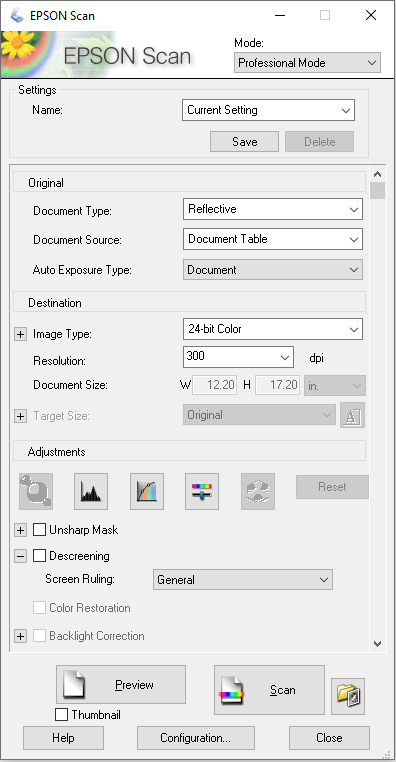Enable the Descreening checkbox
Screen dimensions: 396x762
(x=39, y=555)
